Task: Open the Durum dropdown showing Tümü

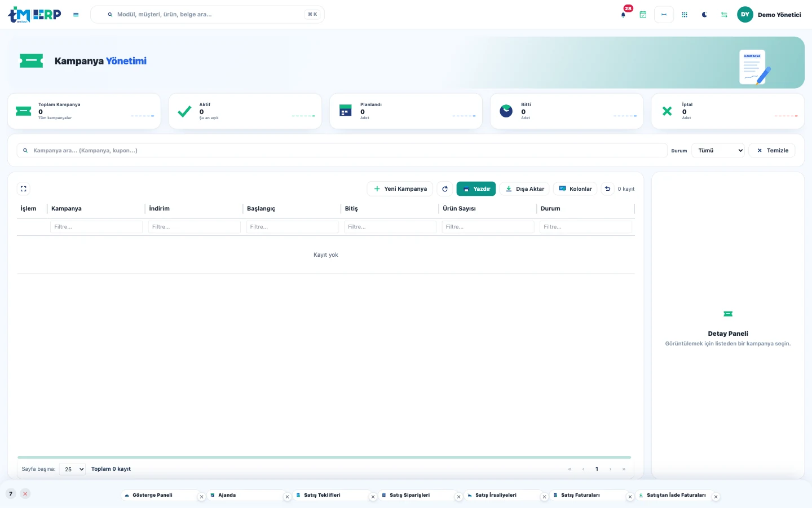Action: [x=718, y=150]
